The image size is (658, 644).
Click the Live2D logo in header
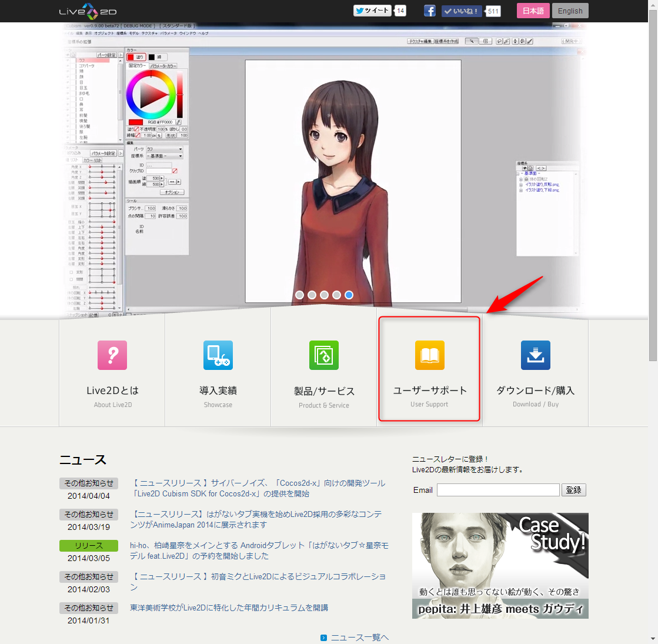click(x=88, y=11)
